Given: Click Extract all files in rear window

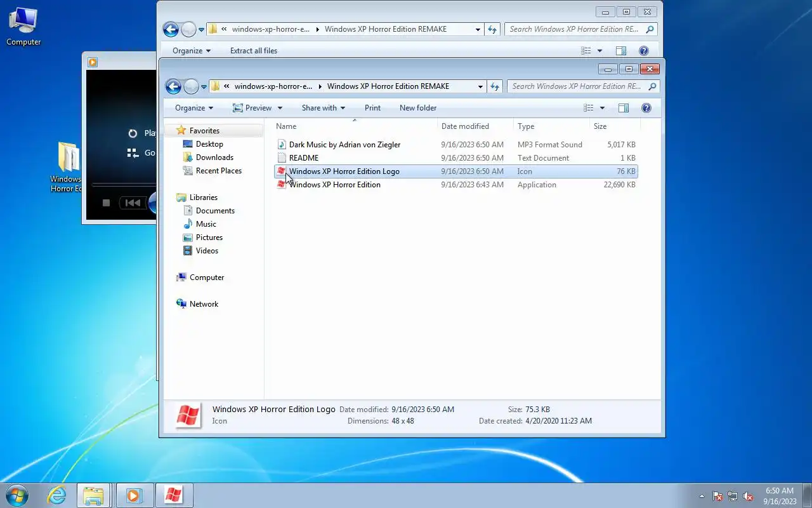Looking at the screenshot, I should (x=254, y=51).
